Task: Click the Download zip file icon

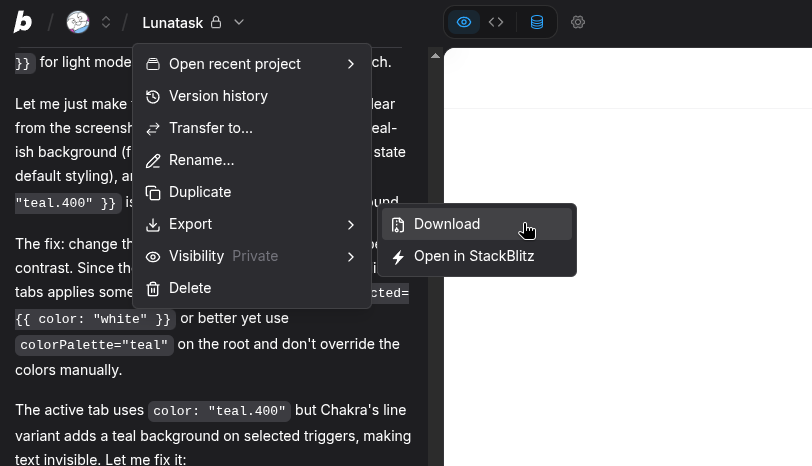Action: coord(398,225)
